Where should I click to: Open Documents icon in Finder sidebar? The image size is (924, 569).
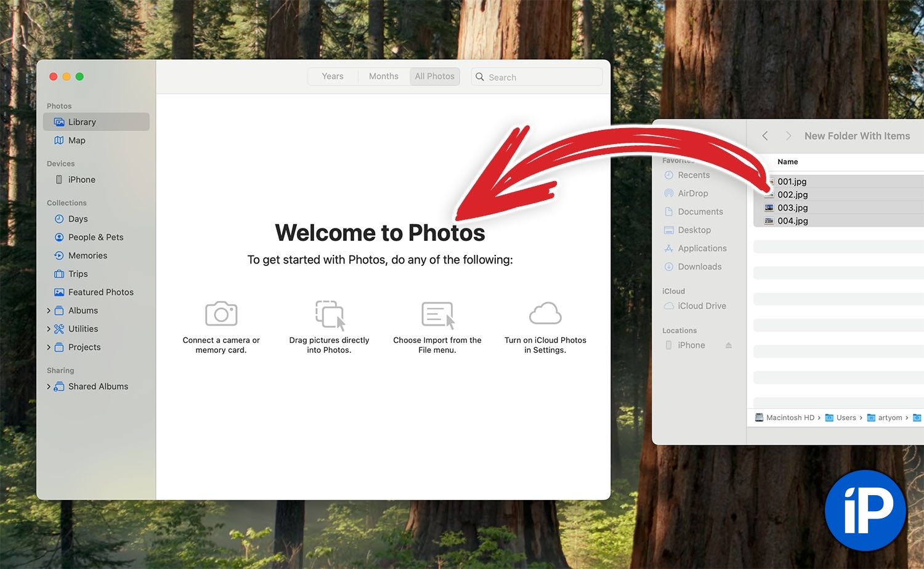click(669, 212)
